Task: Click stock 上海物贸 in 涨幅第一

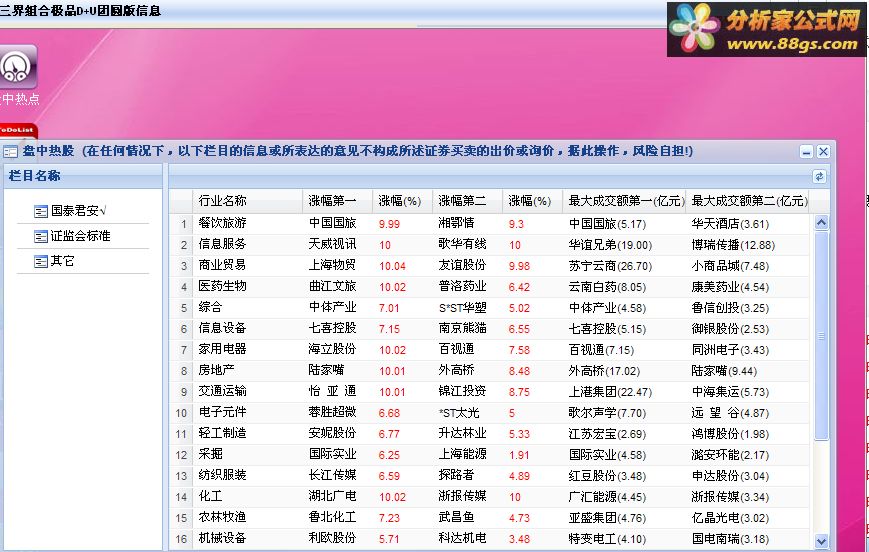Action: [333, 265]
